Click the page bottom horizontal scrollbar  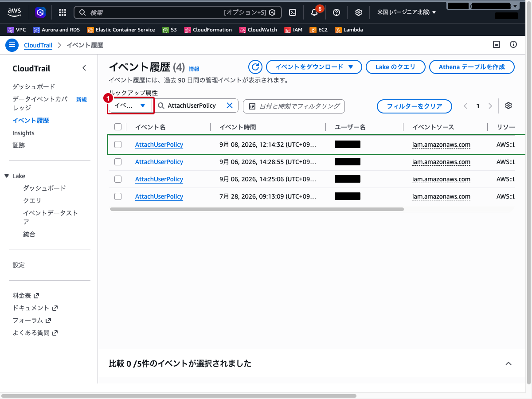click(x=179, y=395)
